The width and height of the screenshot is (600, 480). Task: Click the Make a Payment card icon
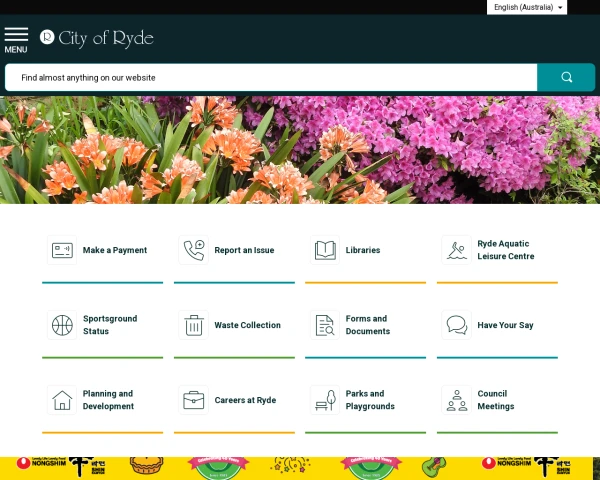click(63, 250)
